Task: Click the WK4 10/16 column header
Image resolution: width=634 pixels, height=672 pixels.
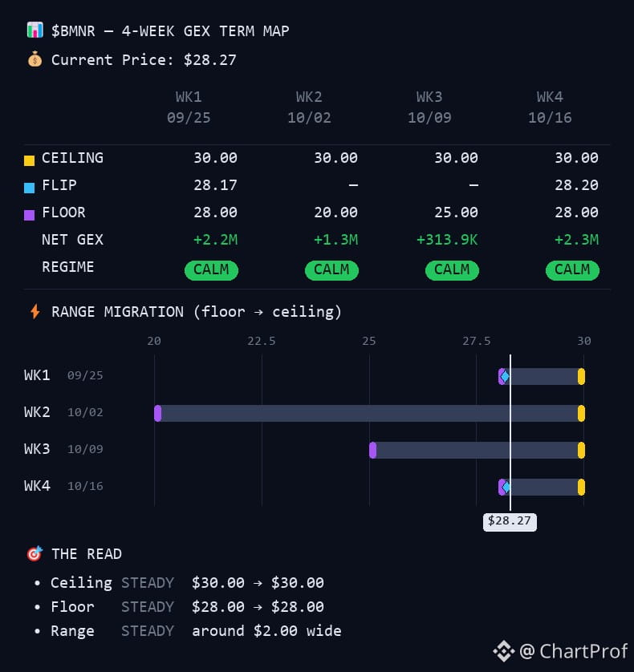Action: [550, 107]
